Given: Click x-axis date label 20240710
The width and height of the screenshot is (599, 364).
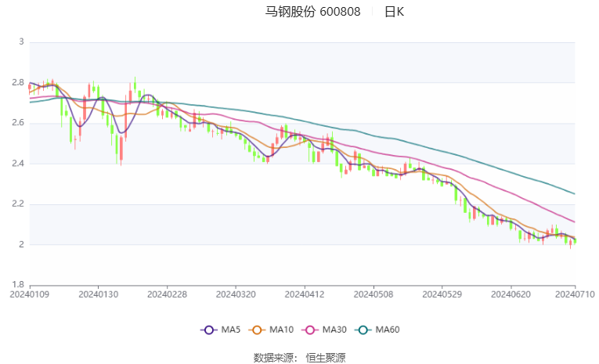Looking at the screenshot, I should pyautogui.click(x=575, y=294).
